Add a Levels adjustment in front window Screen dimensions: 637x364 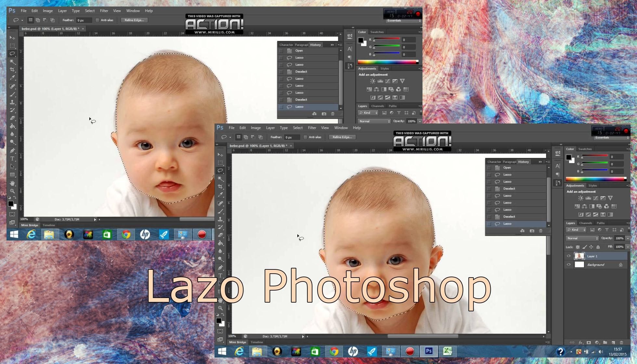click(588, 198)
